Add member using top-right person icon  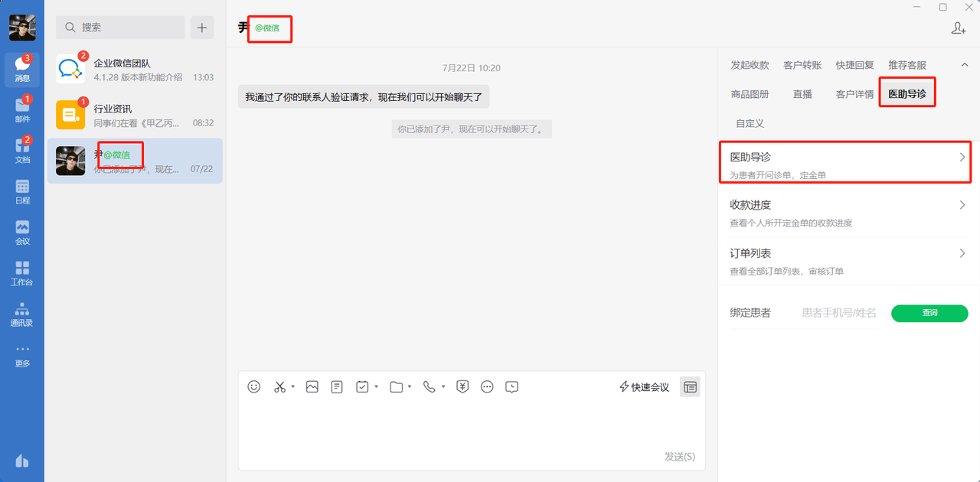pyautogui.click(x=959, y=28)
